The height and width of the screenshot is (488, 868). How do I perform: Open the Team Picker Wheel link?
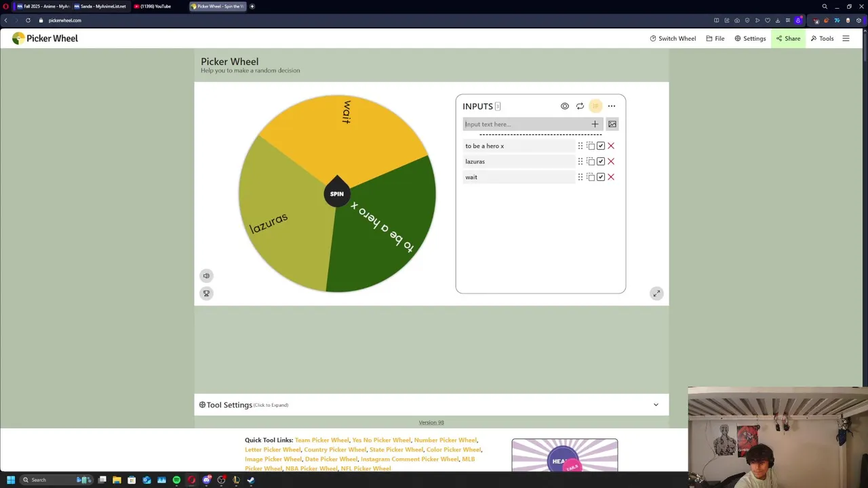coord(321,441)
